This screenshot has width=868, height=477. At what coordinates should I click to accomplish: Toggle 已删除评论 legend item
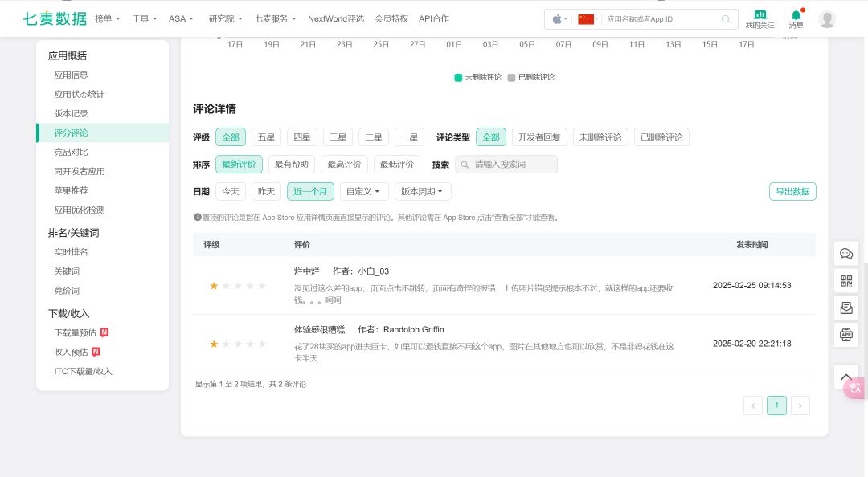click(531, 77)
